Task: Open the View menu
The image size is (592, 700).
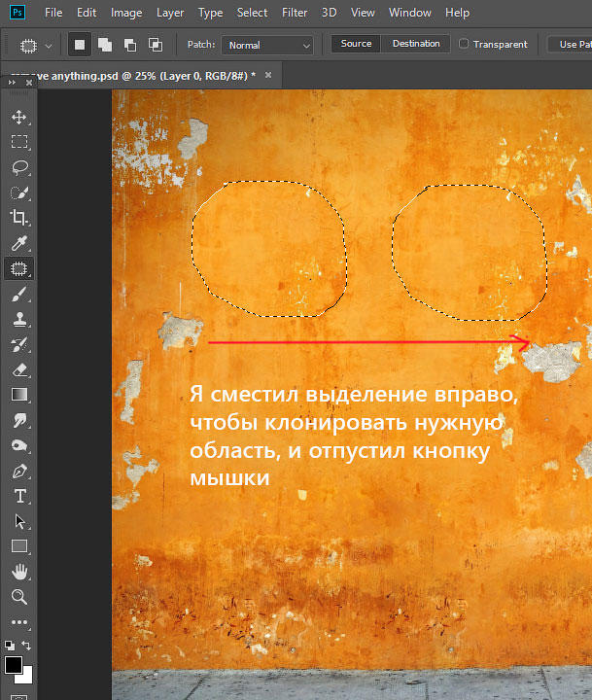Action: pyautogui.click(x=363, y=13)
